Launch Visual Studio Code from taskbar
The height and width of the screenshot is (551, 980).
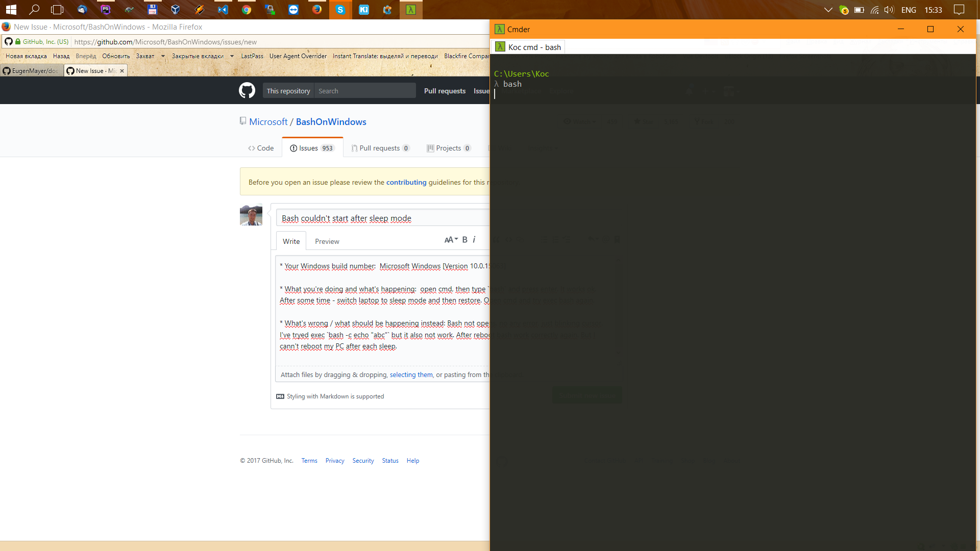223,9
